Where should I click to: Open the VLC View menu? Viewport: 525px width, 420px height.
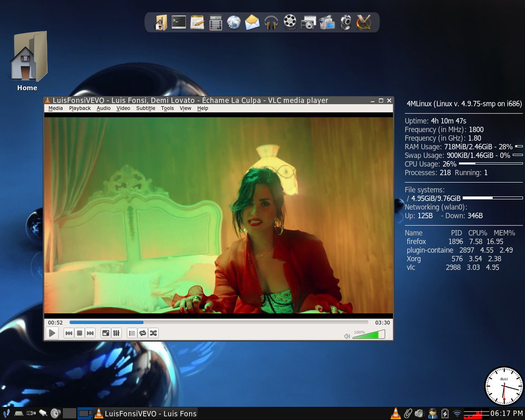[185, 108]
